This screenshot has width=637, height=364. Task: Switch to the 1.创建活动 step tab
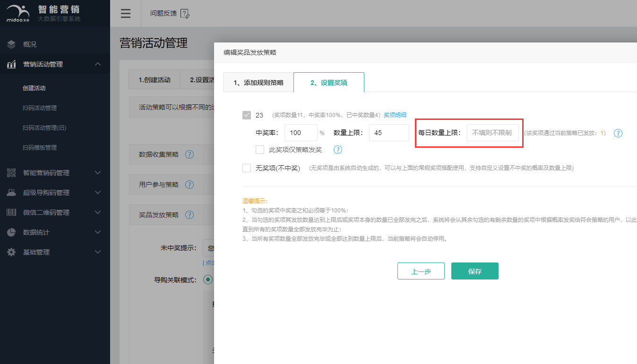click(x=155, y=80)
